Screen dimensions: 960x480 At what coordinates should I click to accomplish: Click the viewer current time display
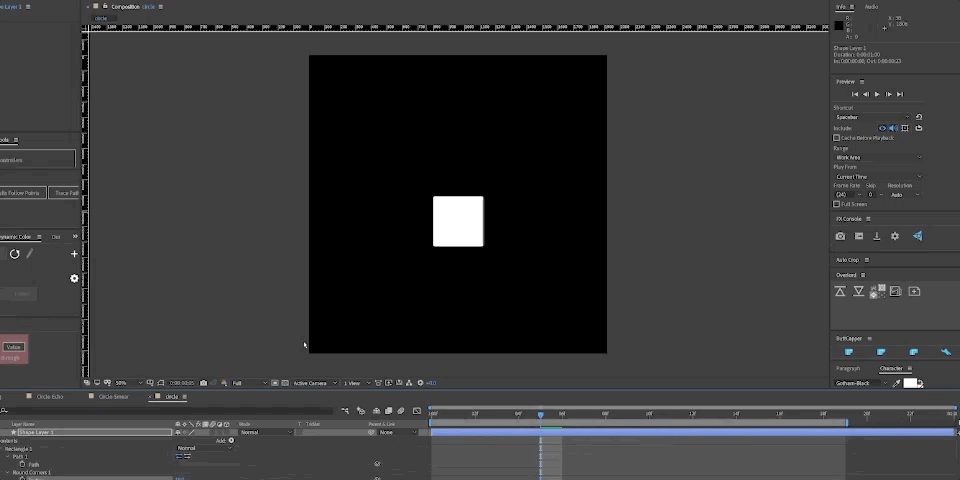(x=182, y=383)
